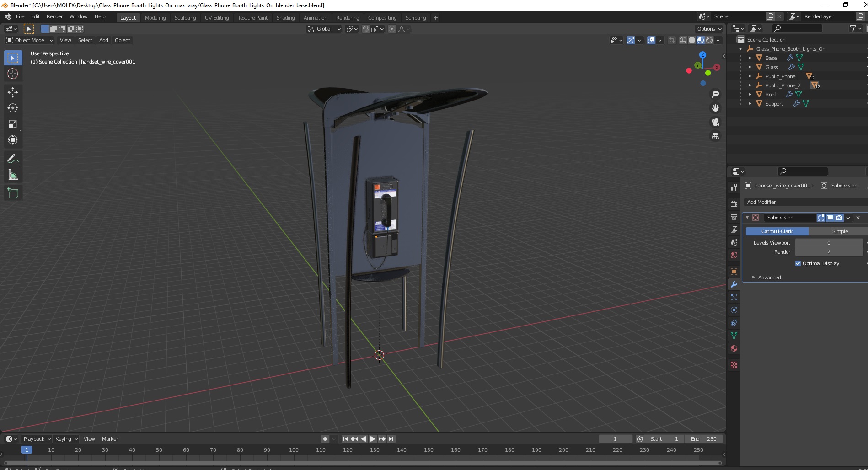
Task: Select the Measure tool
Action: click(13, 175)
